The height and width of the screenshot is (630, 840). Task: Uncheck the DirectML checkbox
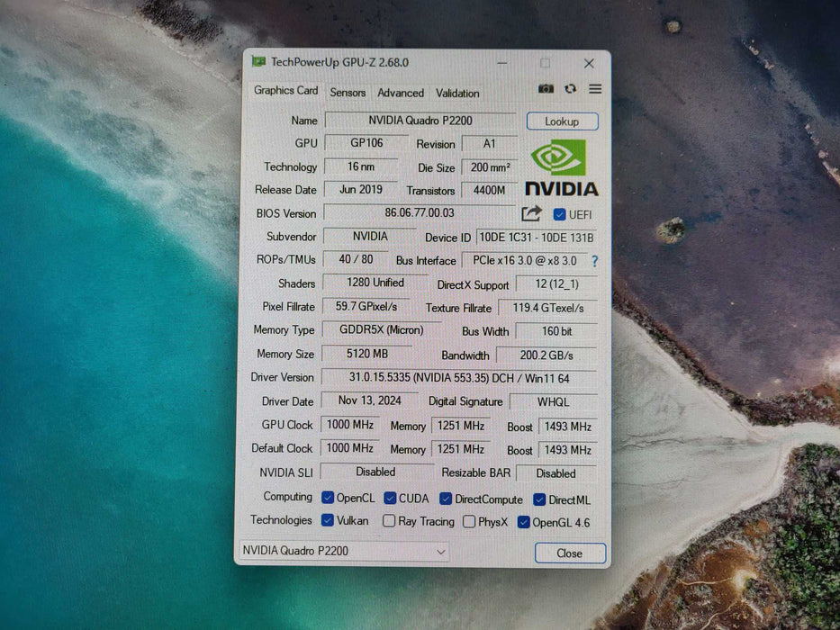pyautogui.click(x=540, y=499)
